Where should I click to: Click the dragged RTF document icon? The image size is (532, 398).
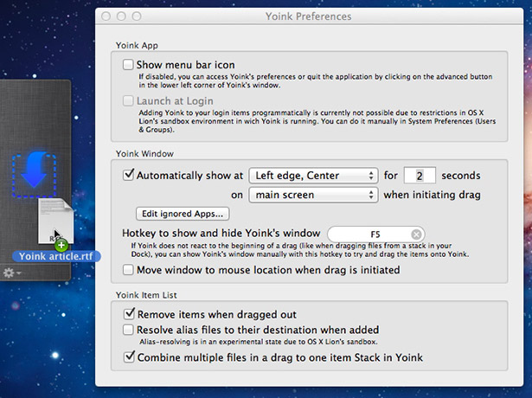pos(55,221)
